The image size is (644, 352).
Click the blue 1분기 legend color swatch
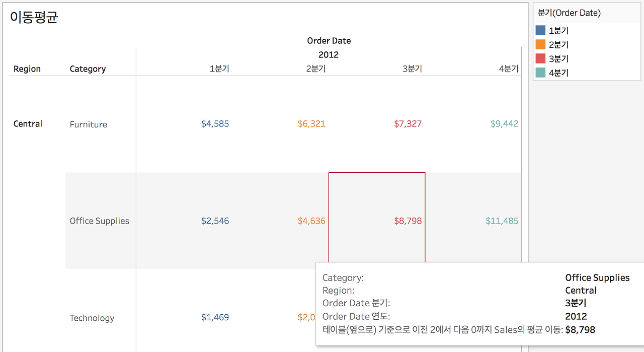point(541,31)
